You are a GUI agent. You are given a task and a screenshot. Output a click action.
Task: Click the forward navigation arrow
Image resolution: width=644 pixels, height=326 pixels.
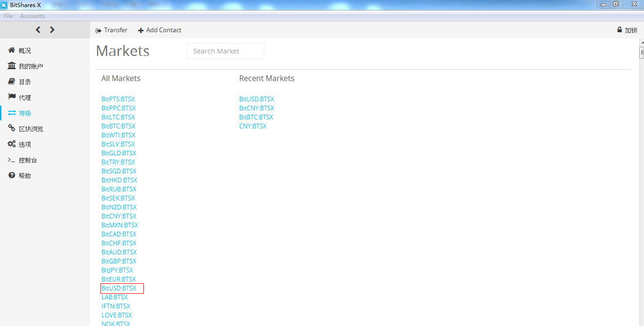(52, 30)
